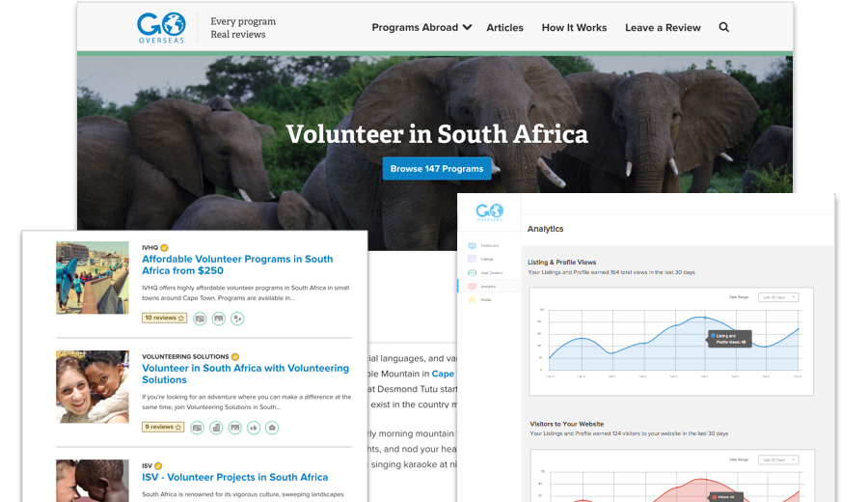Open date range dropdown on Visitors to Your Website chart

click(778, 460)
